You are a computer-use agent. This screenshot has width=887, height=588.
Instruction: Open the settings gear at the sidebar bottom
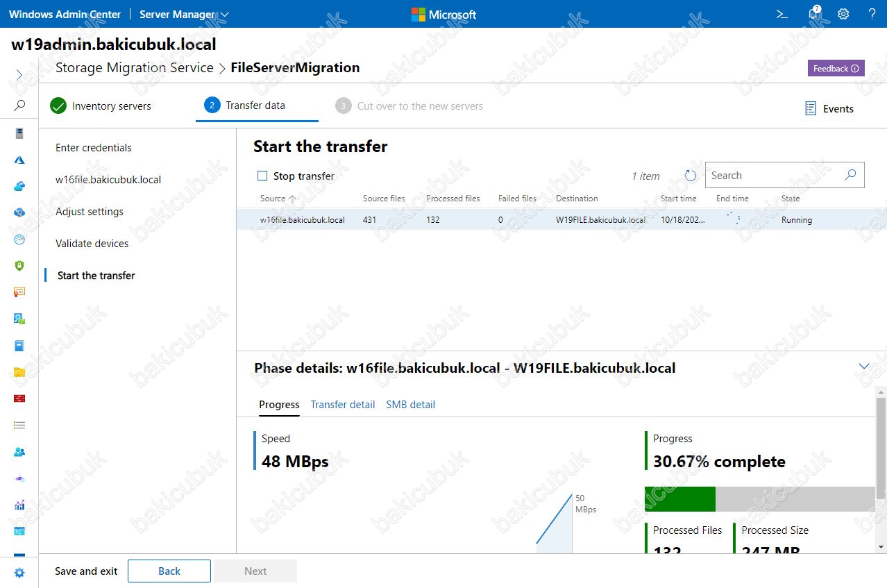point(19,573)
